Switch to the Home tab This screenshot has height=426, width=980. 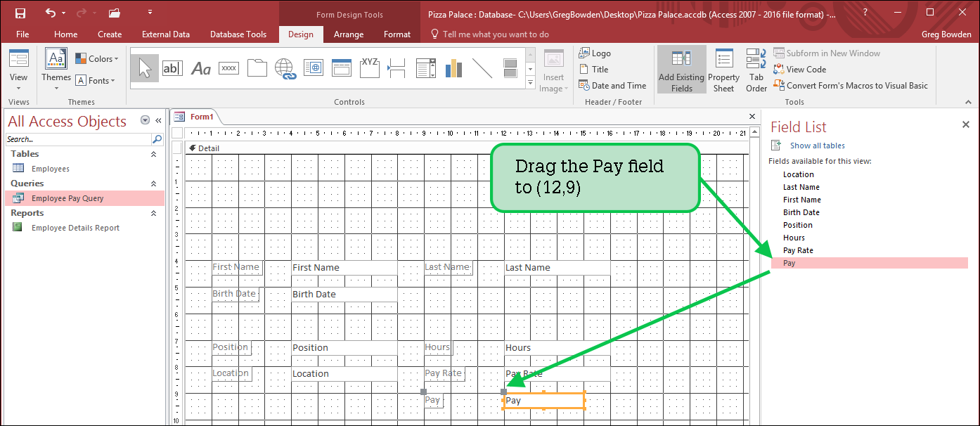click(x=66, y=34)
